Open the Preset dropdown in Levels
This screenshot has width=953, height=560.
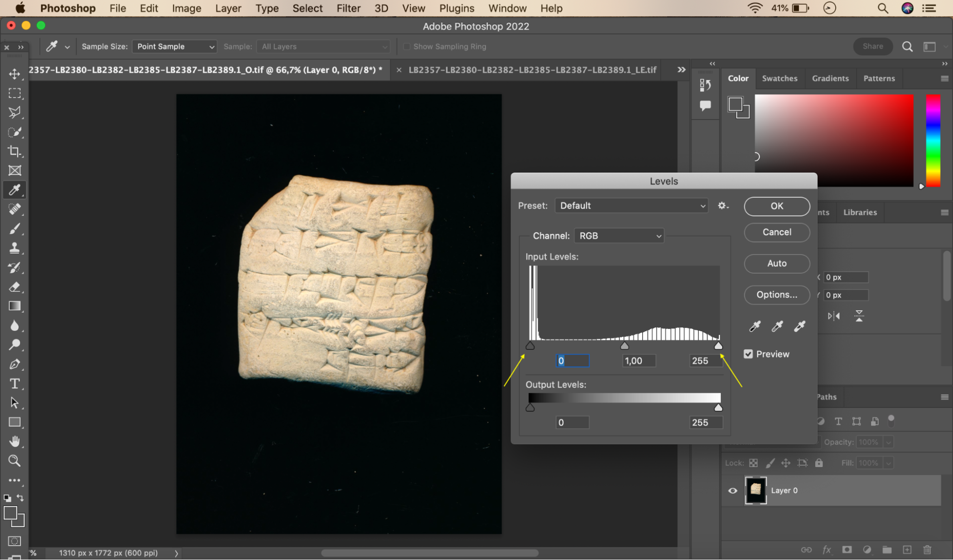pyautogui.click(x=631, y=205)
